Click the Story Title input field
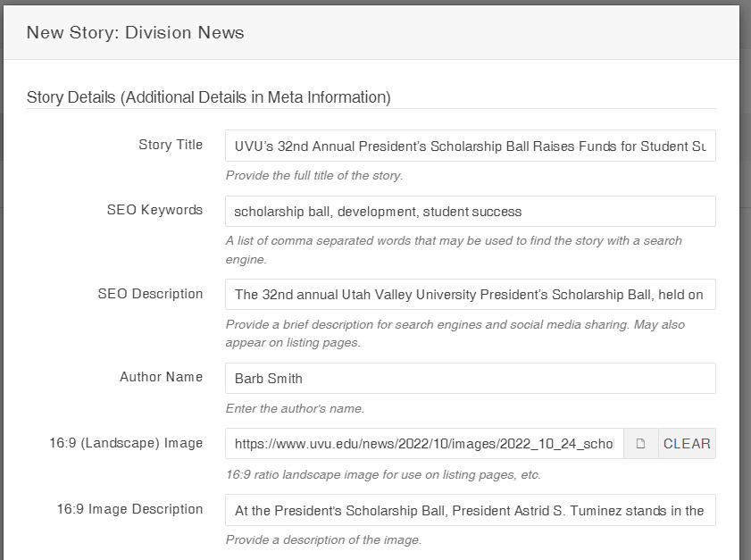This screenshot has width=751, height=560. (471, 146)
